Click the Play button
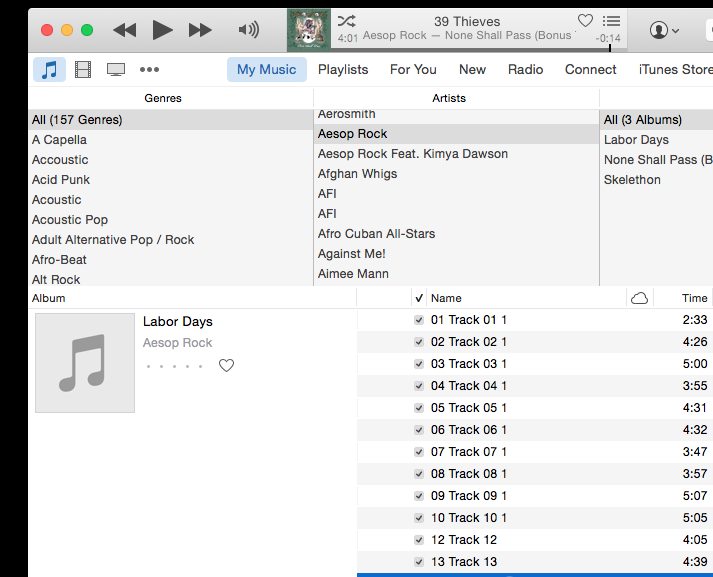Screen dimensions: 713x577 tap(162, 30)
